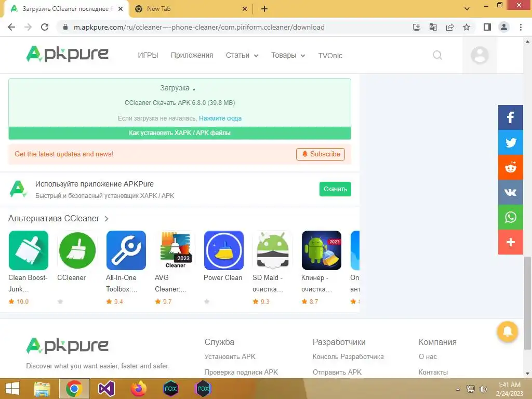Click the share this page icon
This screenshot has height=399, width=532.
[450, 27]
